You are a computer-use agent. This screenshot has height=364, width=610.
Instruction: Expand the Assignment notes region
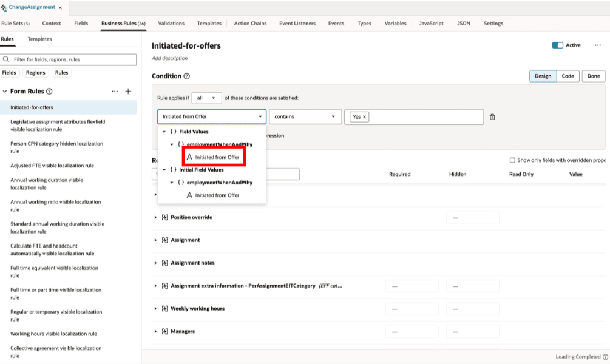pos(155,263)
